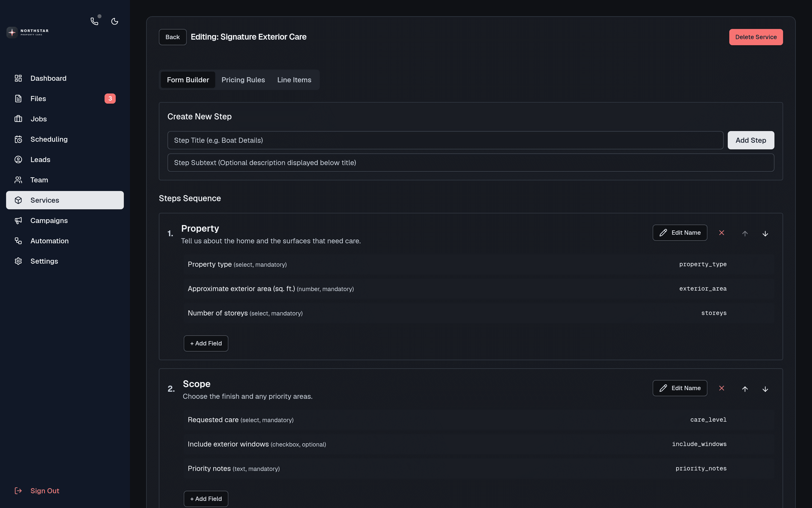This screenshot has height=508, width=812.
Task: Click the pencil icon on Scope Edit Name
Action: click(x=663, y=388)
